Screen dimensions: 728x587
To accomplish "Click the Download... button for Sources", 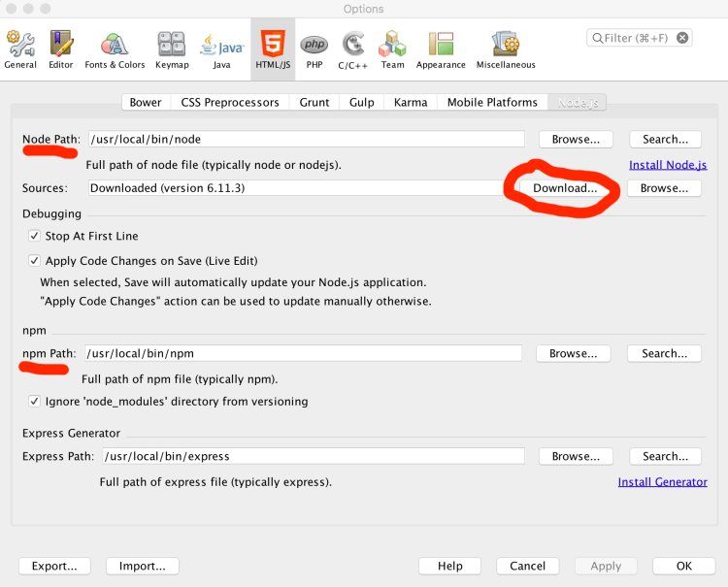I will 565,188.
